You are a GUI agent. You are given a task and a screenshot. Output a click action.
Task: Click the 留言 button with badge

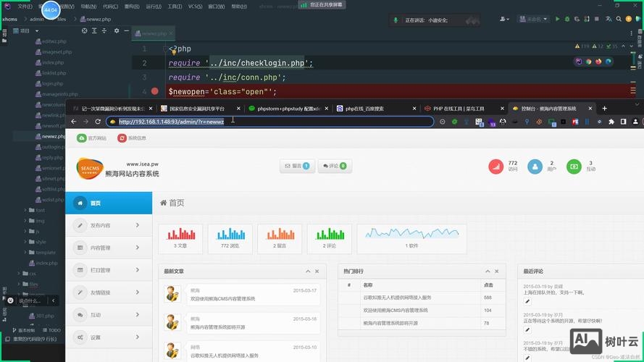coord(297,166)
